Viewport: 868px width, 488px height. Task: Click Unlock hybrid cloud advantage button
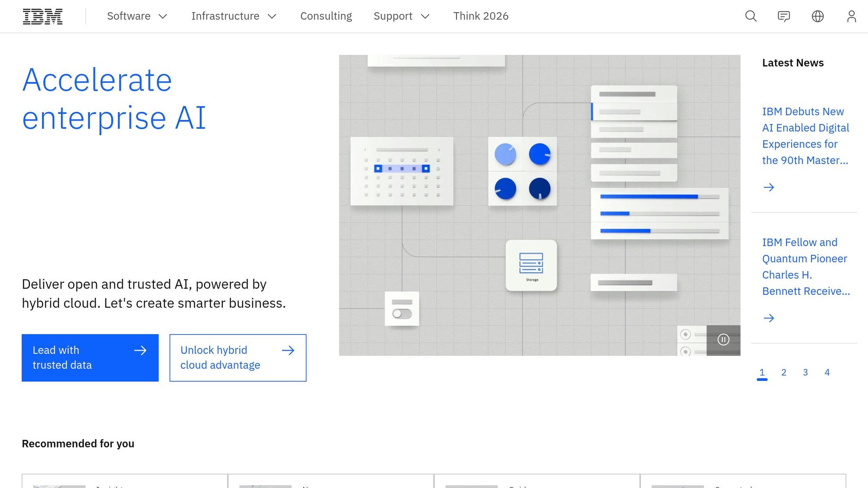(238, 358)
